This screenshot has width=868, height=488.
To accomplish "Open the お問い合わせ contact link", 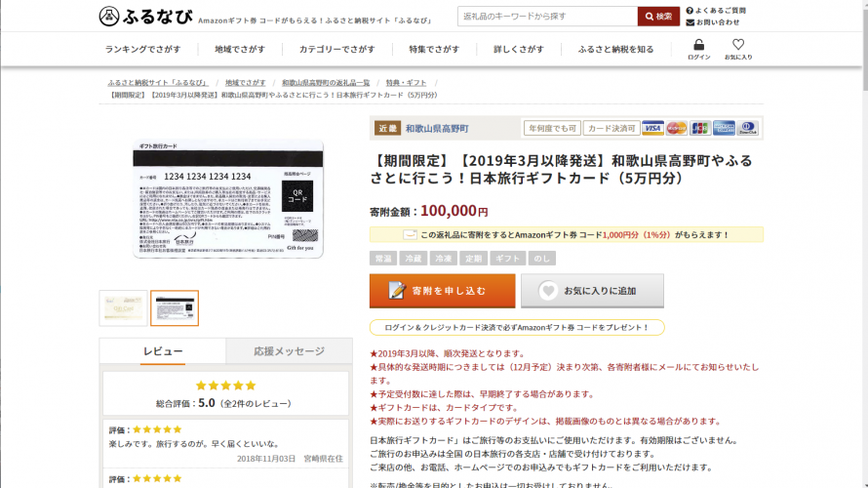I will click(x=713, y=22).
